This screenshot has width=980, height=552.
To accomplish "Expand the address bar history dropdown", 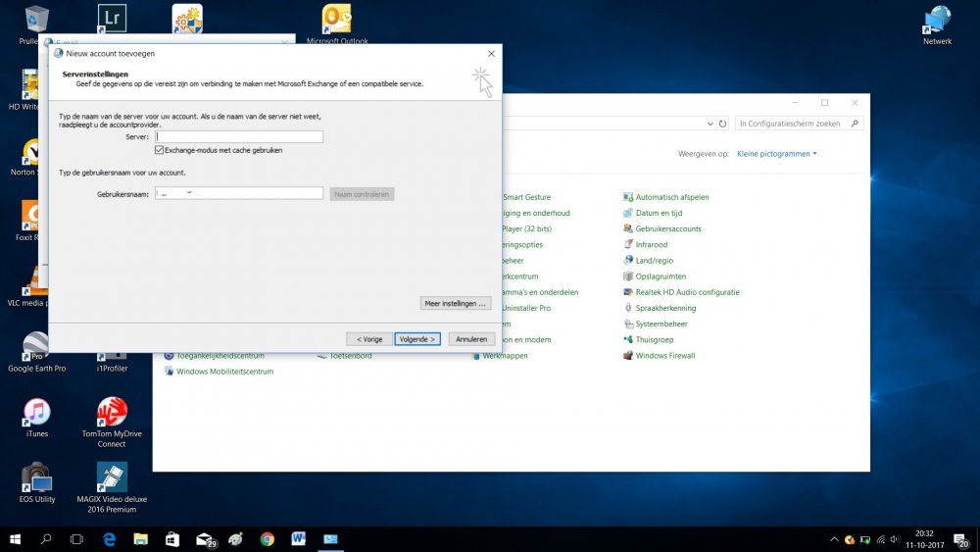I will click(x=709, y=124).
